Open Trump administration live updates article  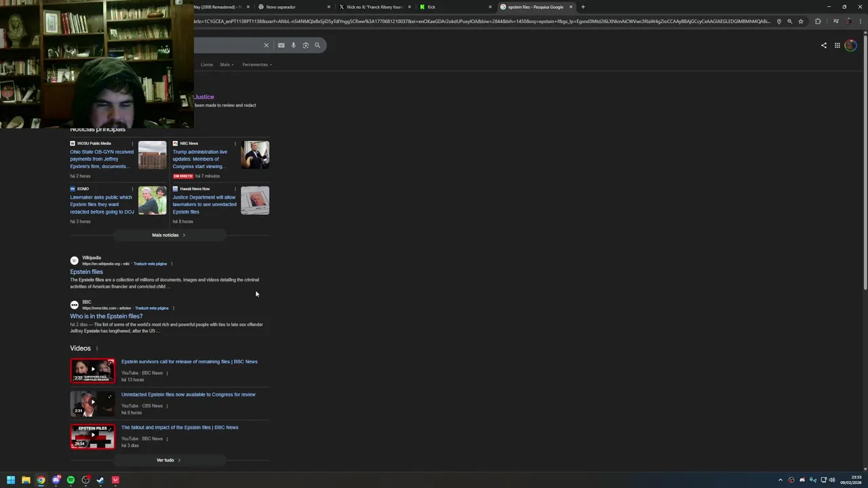tap(201, 159)
